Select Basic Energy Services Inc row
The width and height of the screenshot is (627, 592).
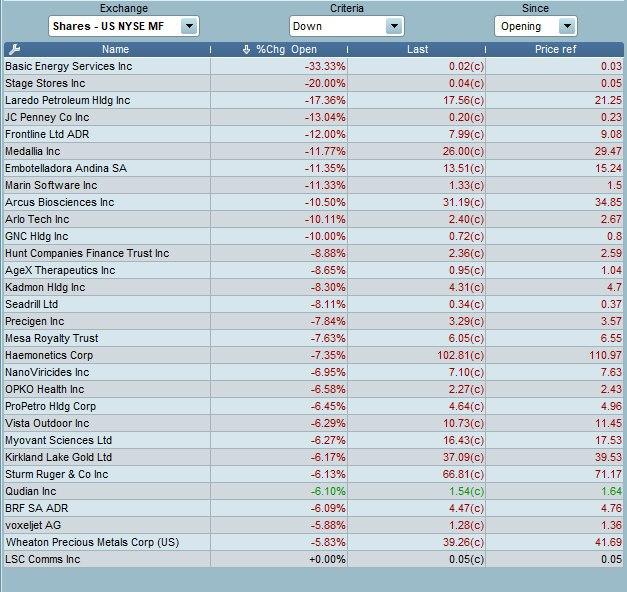tap(314, 66)
